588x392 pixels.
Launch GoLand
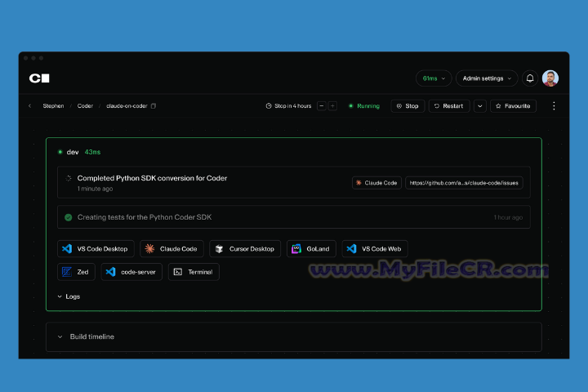click(311, 249)
